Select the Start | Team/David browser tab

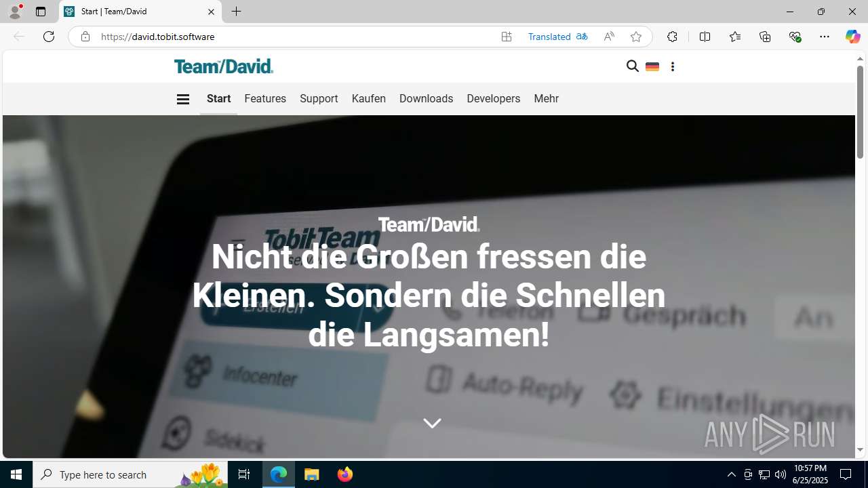pos(140,12)
